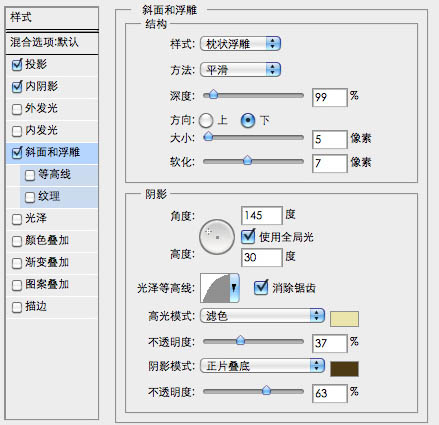Screen dimensions: 439x425
Task: Click the gloss contour curve thumbnail
Action: [215, 288]
